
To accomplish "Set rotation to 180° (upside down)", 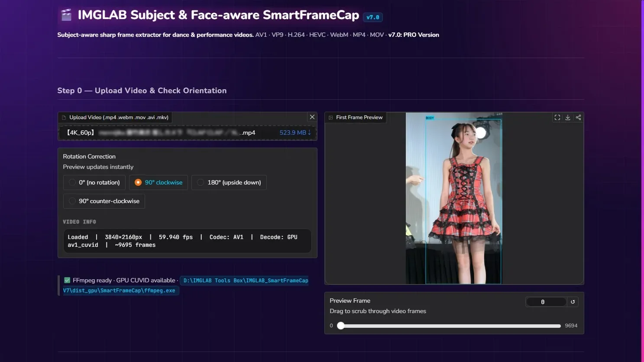I will pyautogui.click(x=229, y=182).
